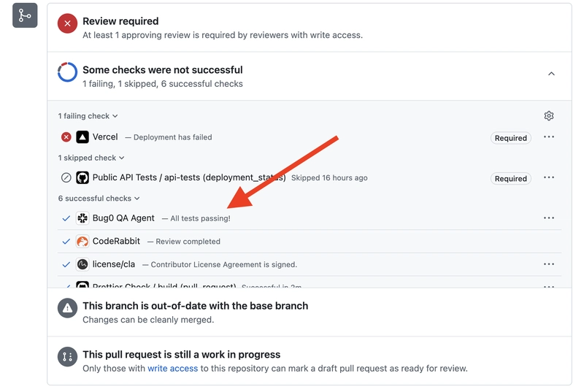Click the GitHub logo beside Public API Tests
Screen dimensions: 584x392
[x=82, y=177]
